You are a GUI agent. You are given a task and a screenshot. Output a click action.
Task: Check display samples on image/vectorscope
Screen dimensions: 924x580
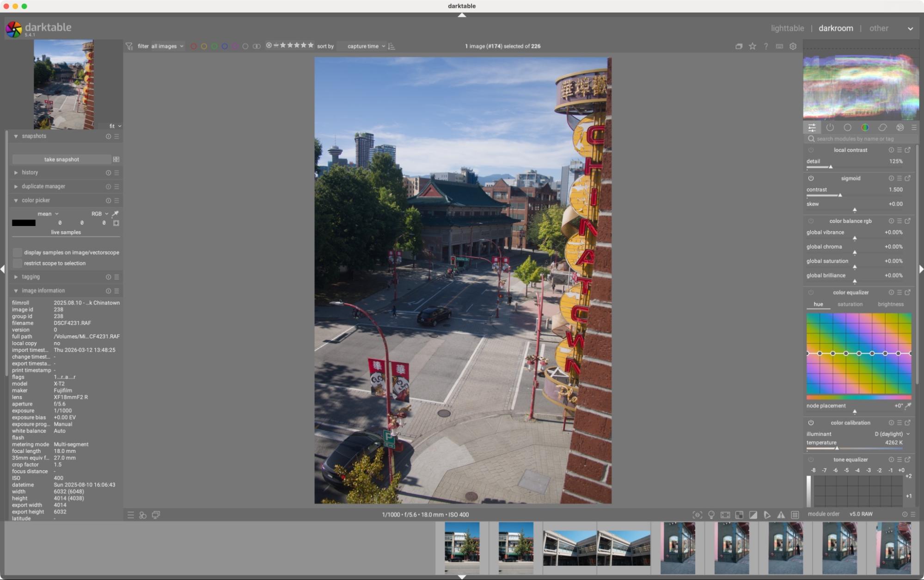(x=17, y=252)
